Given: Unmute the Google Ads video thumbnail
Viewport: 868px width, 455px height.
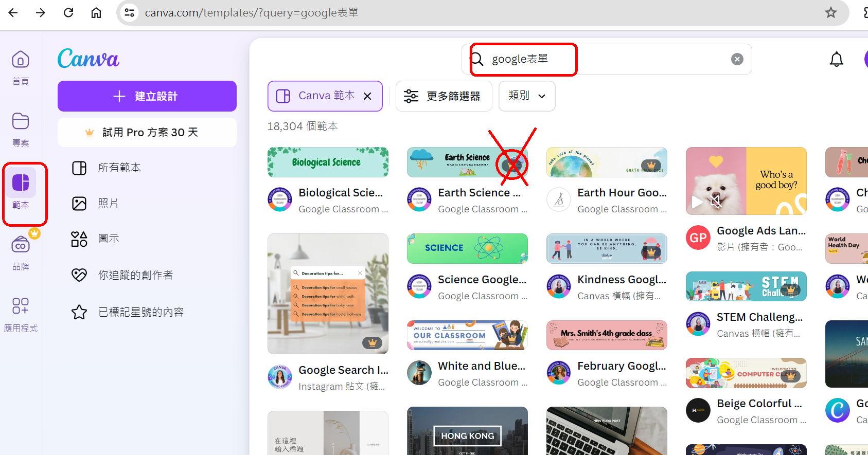Looking at the screenshot, I should point(716,201).
